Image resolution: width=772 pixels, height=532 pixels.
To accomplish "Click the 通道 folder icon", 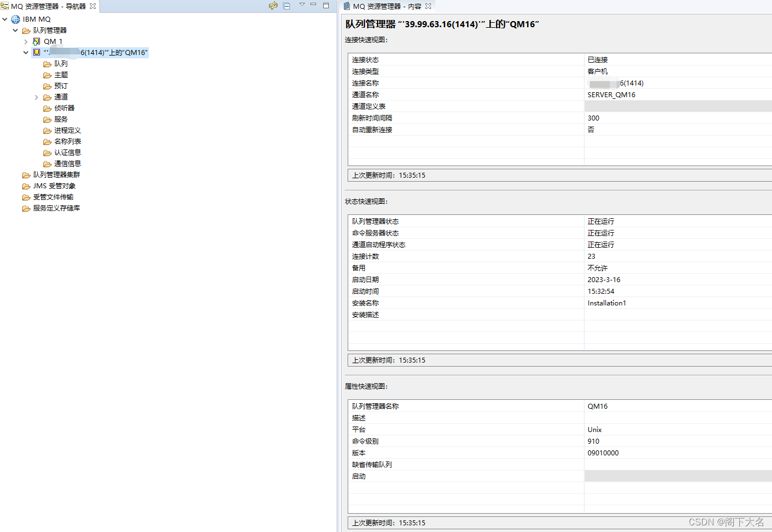I will pyautogui.click(x=47, y=97).
